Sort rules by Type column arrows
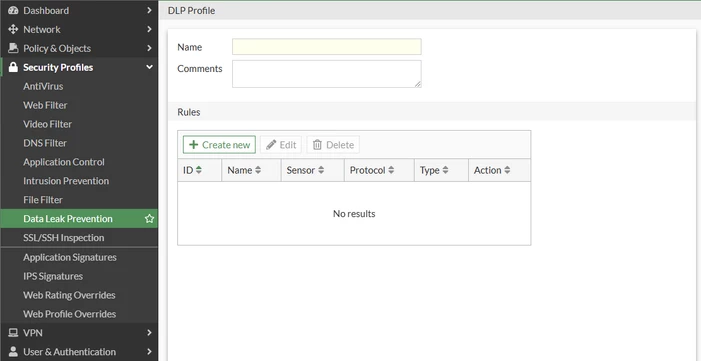This screenshot has width=701, height=361. pyautogui.click(x=445, y=170)
